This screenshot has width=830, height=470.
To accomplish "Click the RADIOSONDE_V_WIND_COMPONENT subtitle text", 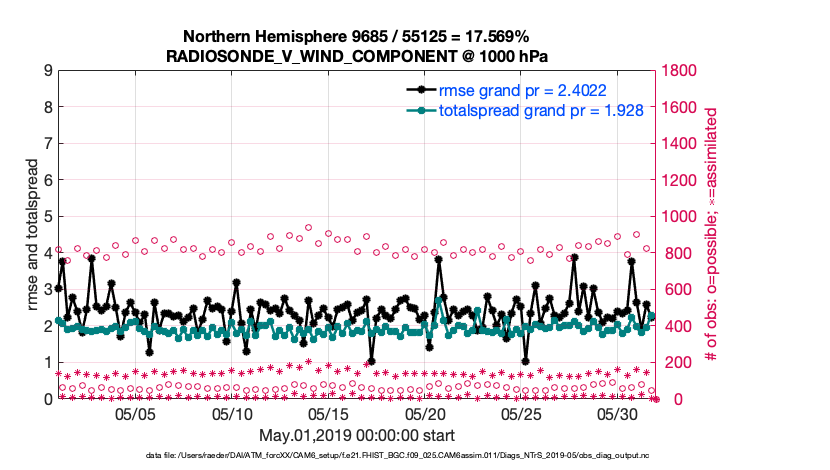I will point(356,56).
